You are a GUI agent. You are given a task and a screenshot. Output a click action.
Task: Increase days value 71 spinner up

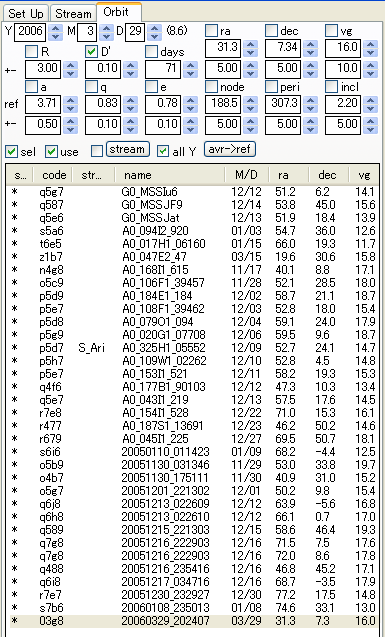[190, 65]
